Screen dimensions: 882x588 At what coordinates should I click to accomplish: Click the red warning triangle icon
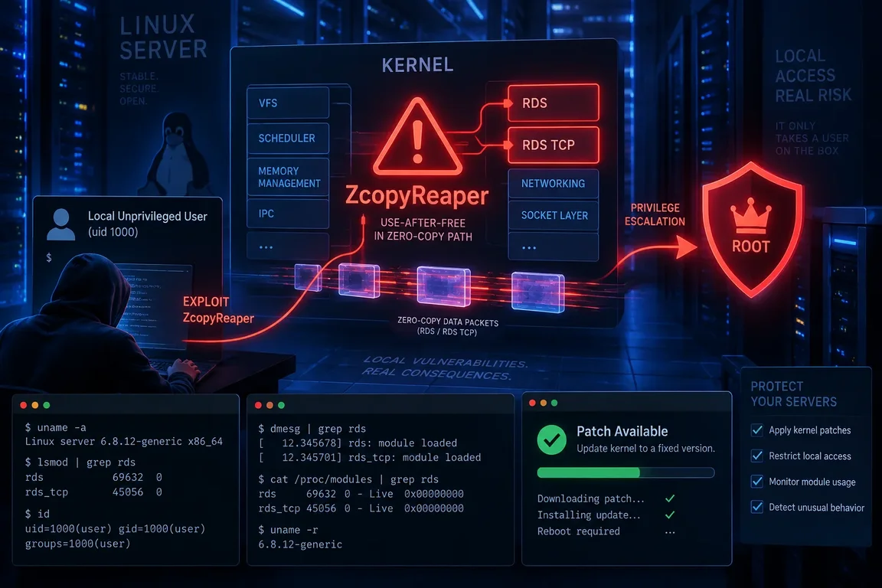417,137
